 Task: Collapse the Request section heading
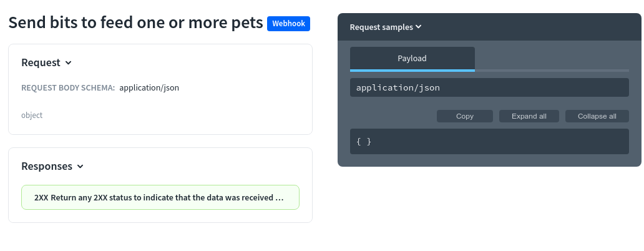click(41, 62)
